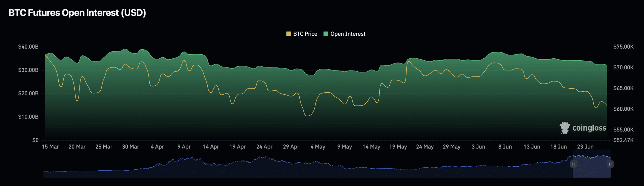Viewport: 644px width, 186px height.
Task: Click the $60.00K right axis label
Action: pos(623,109)
